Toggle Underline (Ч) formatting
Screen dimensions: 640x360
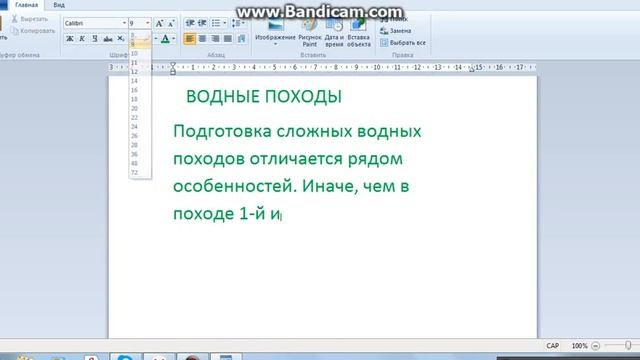(x=95, y=39)
